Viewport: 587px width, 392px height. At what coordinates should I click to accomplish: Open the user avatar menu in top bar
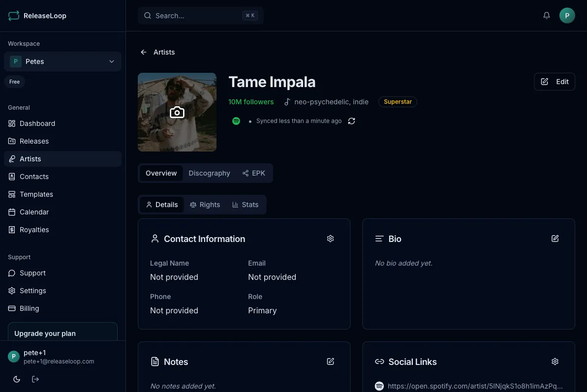(x=567, y=15)
